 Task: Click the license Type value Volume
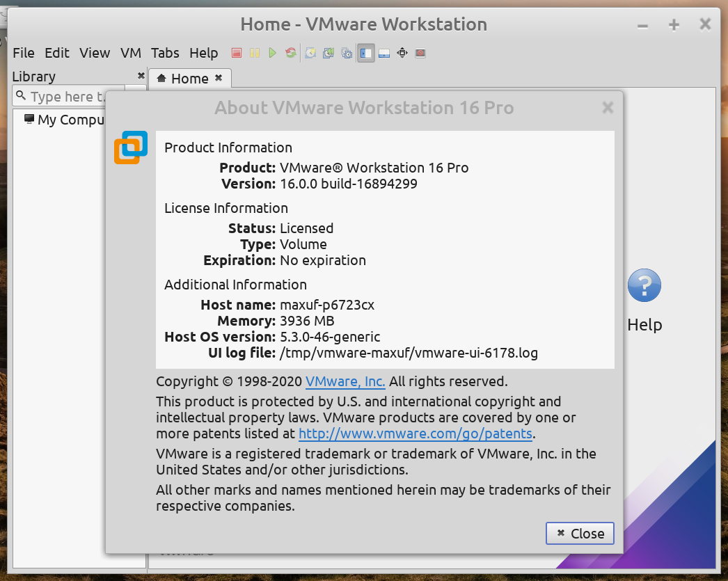click(303, 244)
